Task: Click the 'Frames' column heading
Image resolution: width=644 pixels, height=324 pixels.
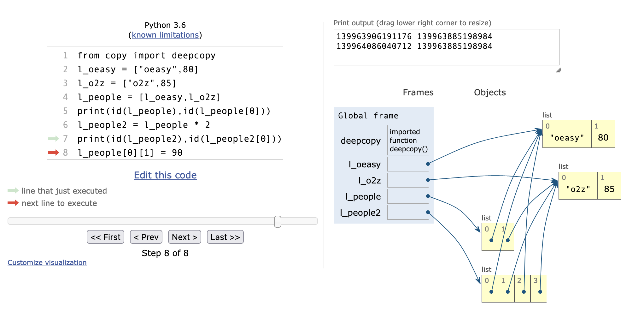Action: 418,92
